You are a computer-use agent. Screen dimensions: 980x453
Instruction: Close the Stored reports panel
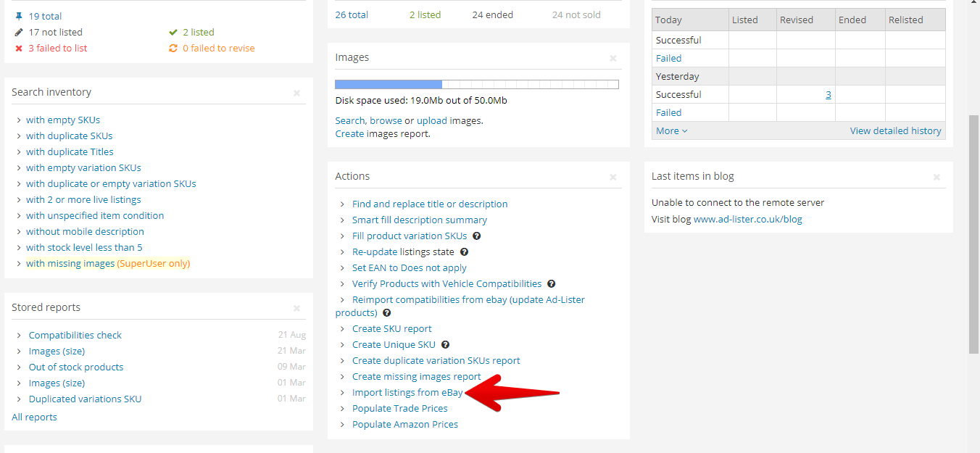[296, 308]
